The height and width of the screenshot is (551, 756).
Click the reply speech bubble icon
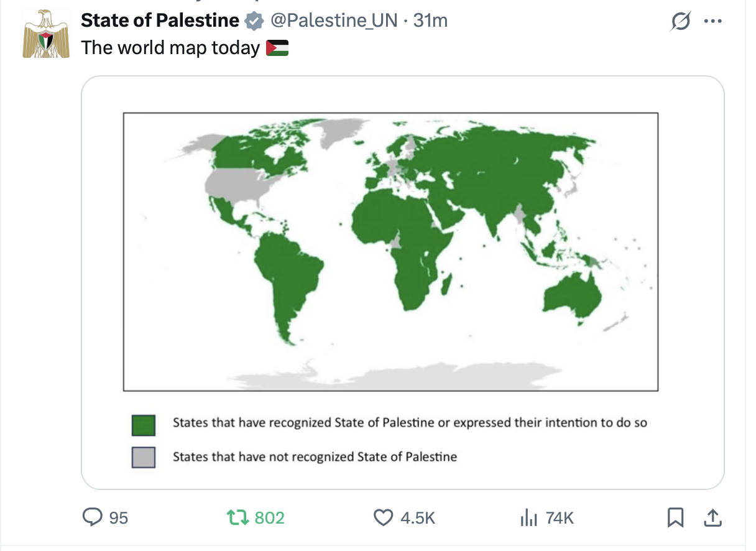point(93,517)
